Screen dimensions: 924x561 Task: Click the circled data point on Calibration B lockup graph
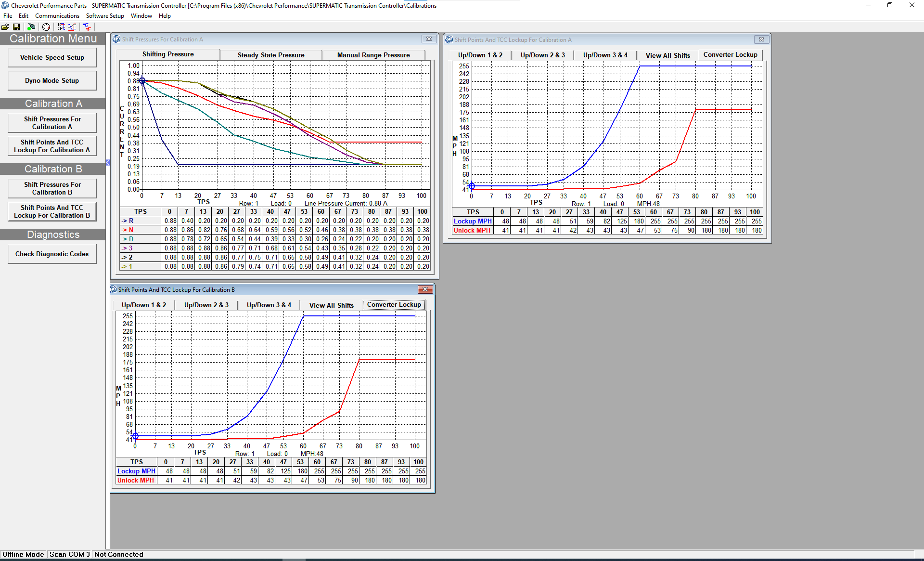(x=135, y=436)
